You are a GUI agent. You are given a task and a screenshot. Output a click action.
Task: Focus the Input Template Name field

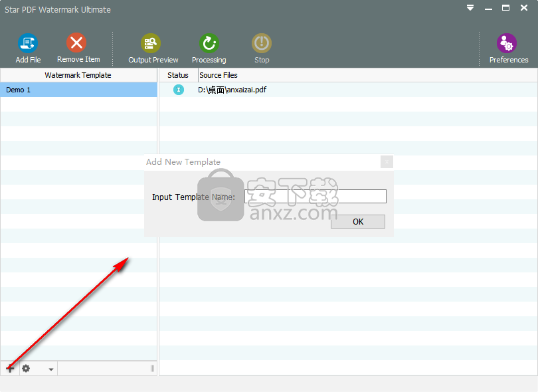(x=315, y=197)
